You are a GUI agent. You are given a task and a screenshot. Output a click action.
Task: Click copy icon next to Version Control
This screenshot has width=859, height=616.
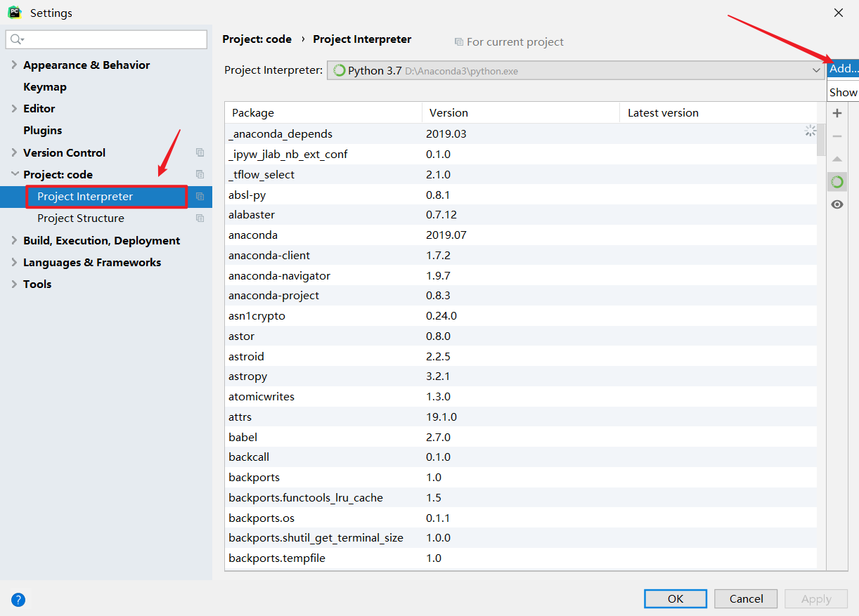(x=200, y=152)
